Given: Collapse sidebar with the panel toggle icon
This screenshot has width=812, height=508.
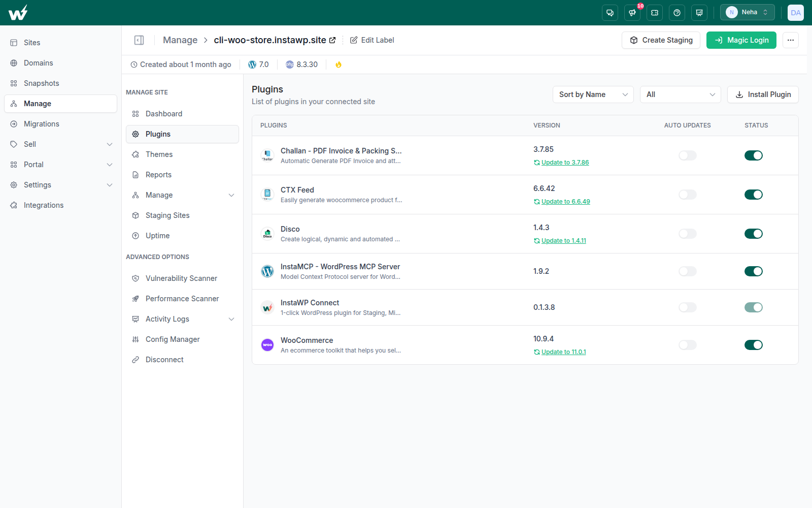Looking at the screenshot, I should click(x=139, y=40).
